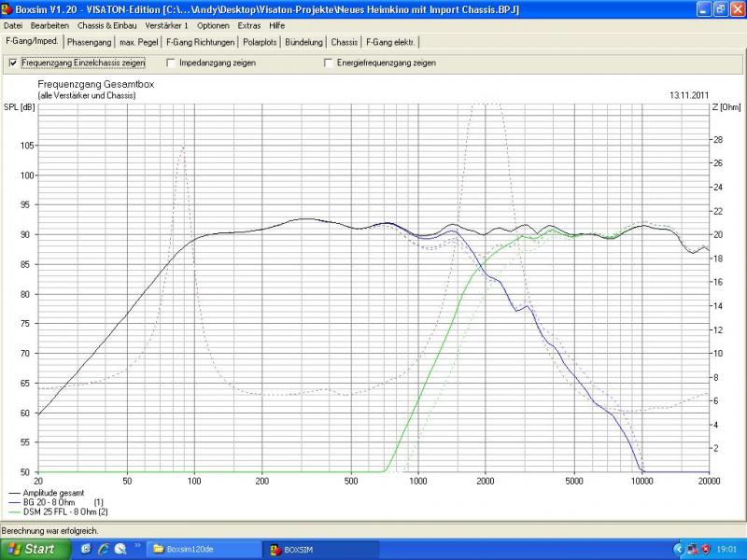Open the Bündelung tab
Image resolution: width=747 pixels, height=560 pixels.
click(304, 42)
